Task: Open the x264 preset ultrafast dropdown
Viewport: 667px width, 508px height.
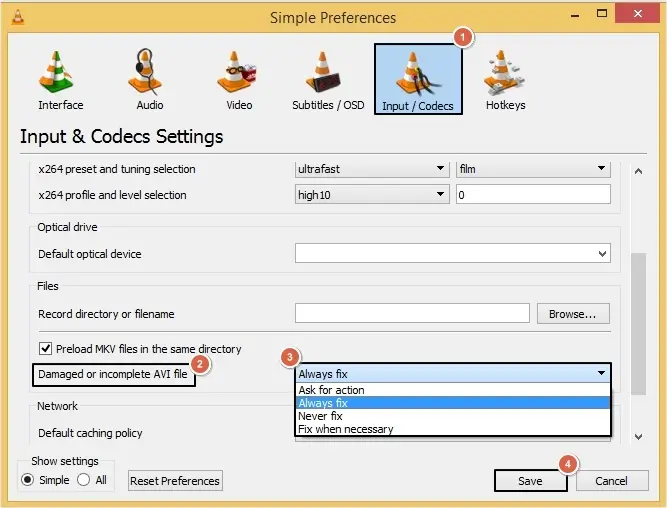Action: click(372, 169)
